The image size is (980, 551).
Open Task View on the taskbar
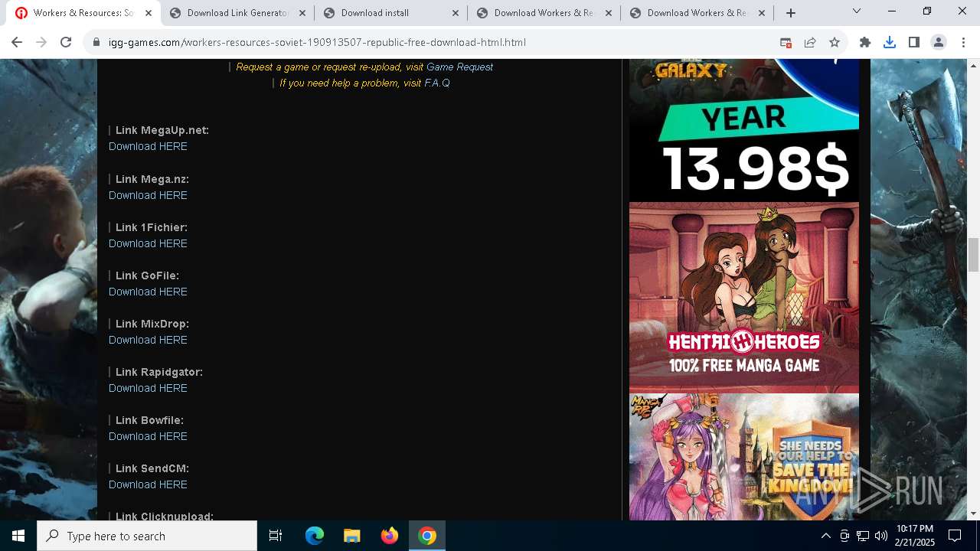[x=276, y=536]
